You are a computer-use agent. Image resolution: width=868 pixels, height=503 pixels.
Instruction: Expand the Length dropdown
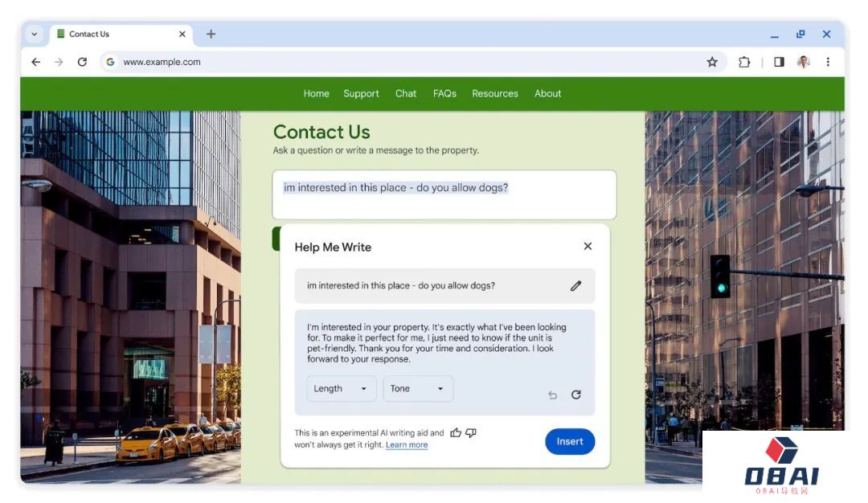[341, 388]
